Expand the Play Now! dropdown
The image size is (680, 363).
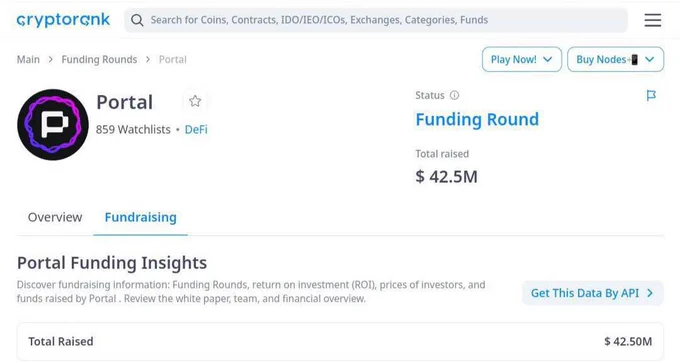coord(522,59)
